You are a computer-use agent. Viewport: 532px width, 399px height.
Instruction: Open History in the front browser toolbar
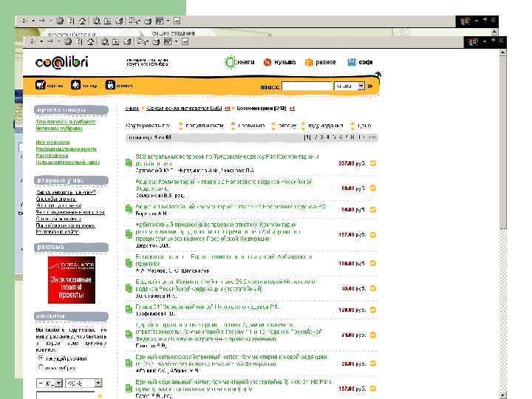point(127,41)
